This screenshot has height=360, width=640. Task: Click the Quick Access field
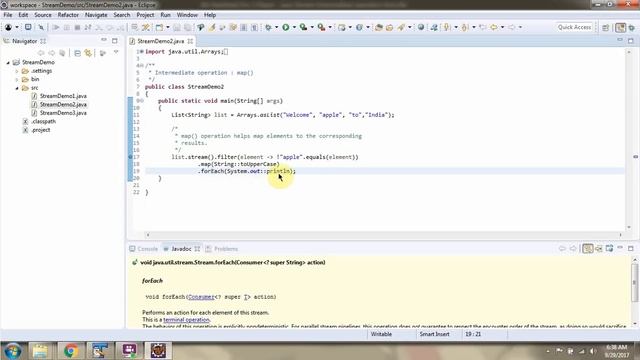point(574,27)
